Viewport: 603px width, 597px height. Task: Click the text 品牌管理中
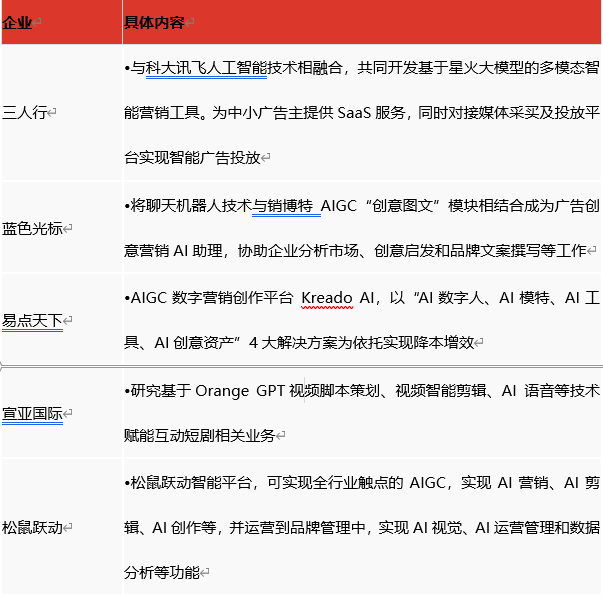(327, 527)
